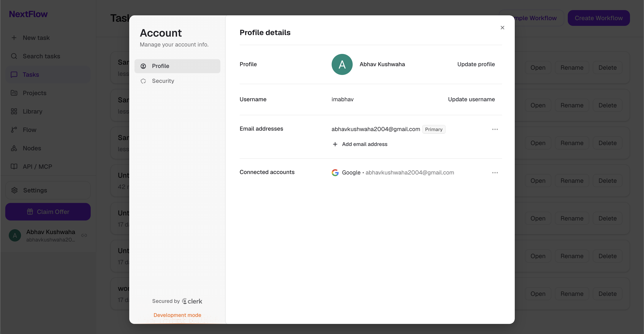Click the Clerk logo in Secured by
The width and height of the screenshot is (644, 334).
pos(192,301)
